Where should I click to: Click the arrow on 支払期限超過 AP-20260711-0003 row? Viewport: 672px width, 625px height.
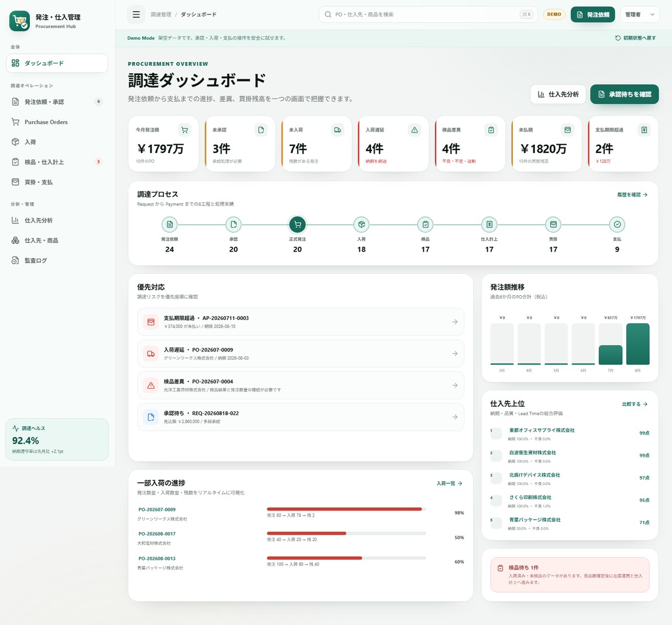pos(455,322)
